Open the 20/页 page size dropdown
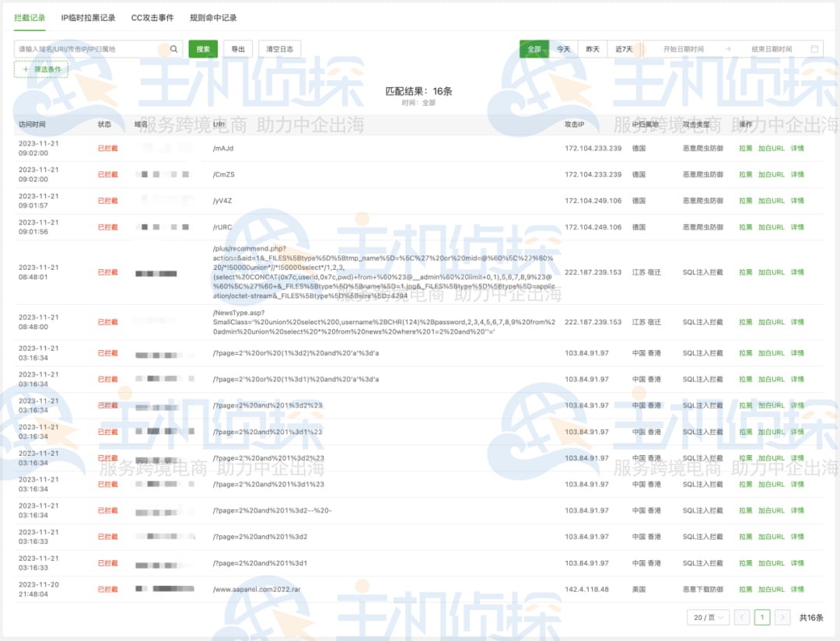This screenshot has height=641, width=840. click(x=708, y=618)
